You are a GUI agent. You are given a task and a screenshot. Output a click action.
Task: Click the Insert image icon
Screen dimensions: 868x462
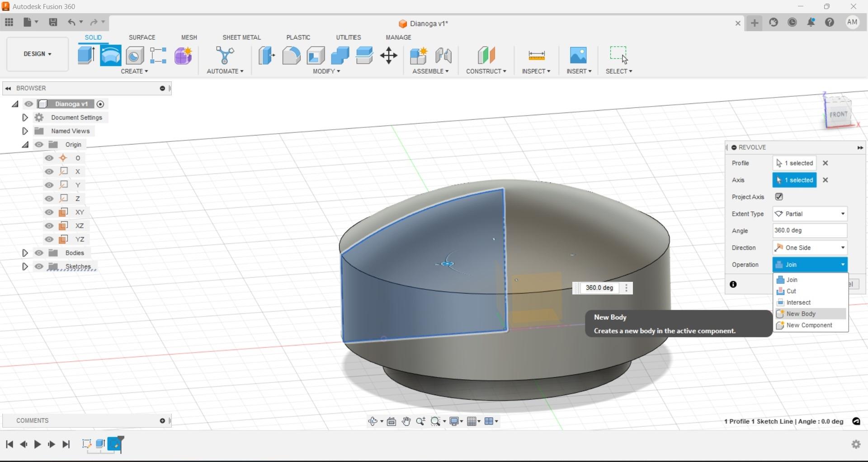pyautogui.click(x=578, y=56)
